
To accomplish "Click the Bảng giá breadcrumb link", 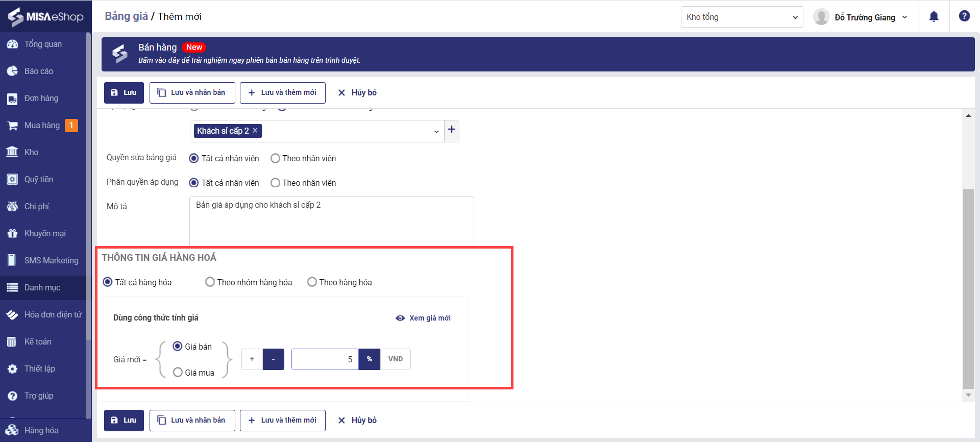I will click(x=126, y=16).
